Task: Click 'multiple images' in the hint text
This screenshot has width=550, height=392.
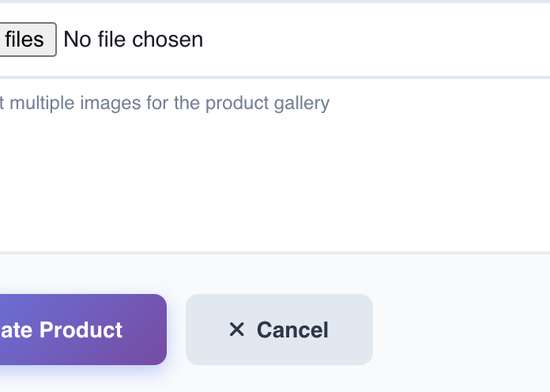Action: [x=73, y=103]
